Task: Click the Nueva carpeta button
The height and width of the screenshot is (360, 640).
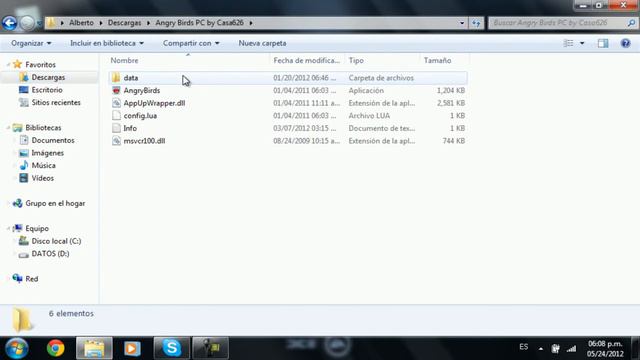Action: [262, 43]
